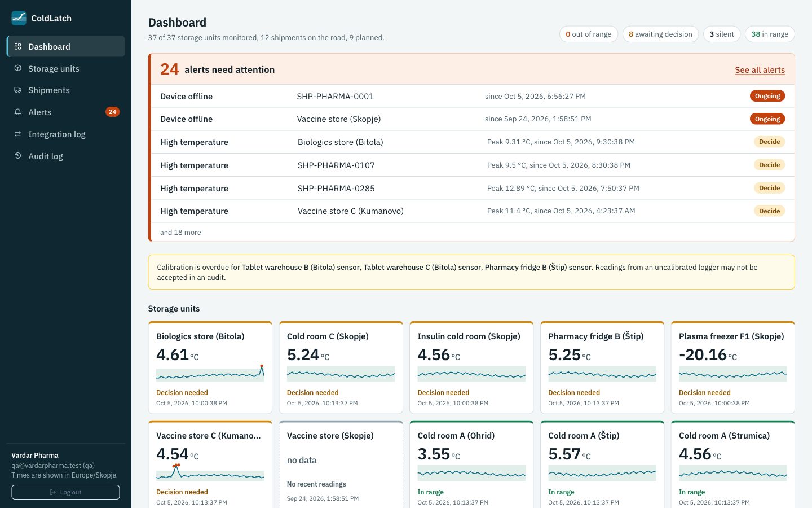Open the Insulin cold room (Skopje) card
Screen dimensions: 812x508
[x=471, y=367]
